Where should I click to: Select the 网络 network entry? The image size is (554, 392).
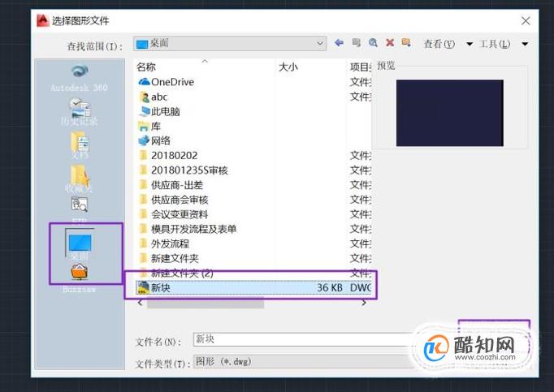154,141
